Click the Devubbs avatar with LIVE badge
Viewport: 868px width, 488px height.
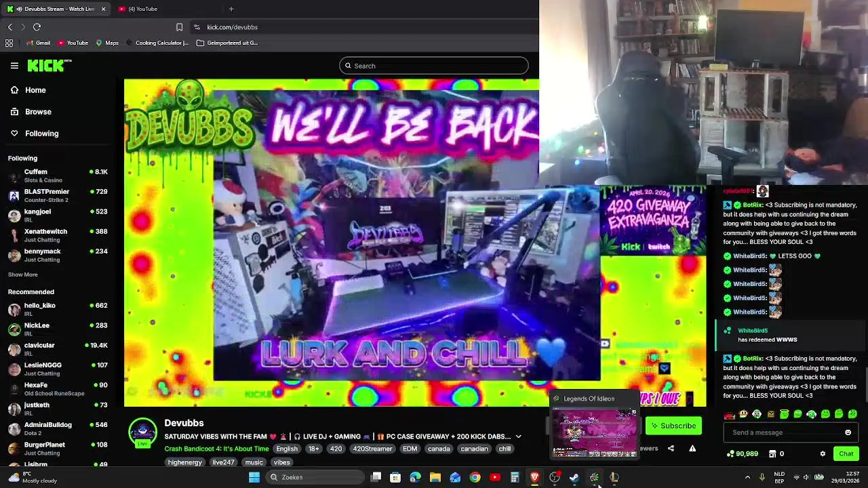point(142,434)
